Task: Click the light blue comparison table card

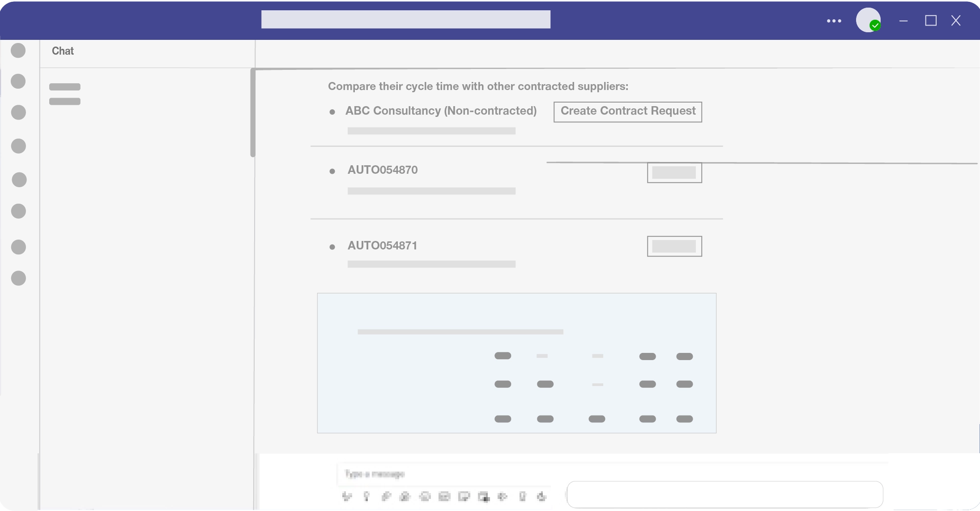Action: [516, 363]
